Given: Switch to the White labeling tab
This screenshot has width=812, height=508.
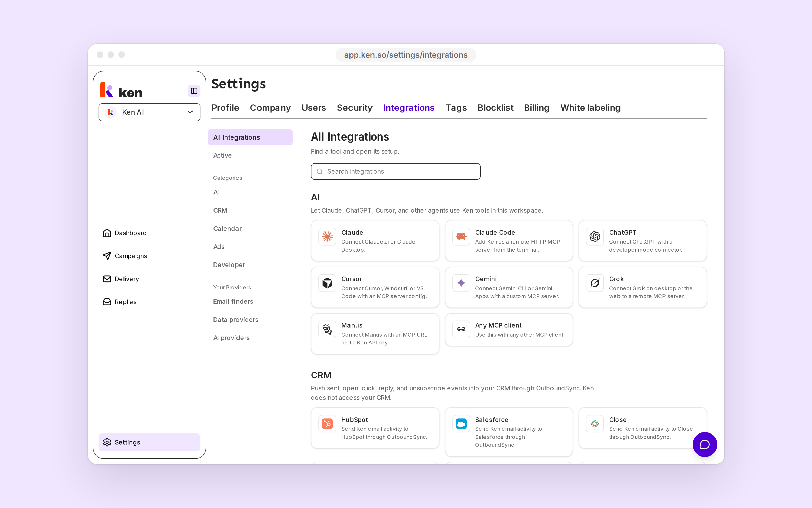Looking at the screenshot, I should coord(590,108).
